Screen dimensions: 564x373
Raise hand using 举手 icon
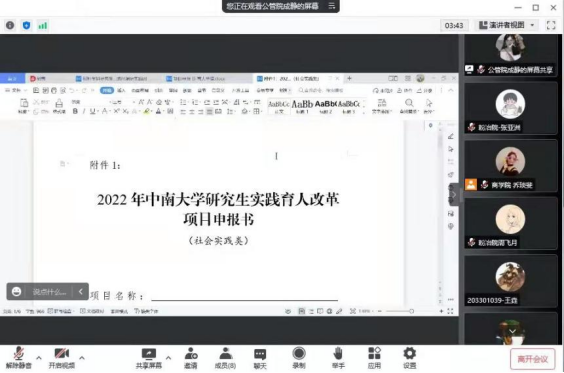tap(338, 358)
